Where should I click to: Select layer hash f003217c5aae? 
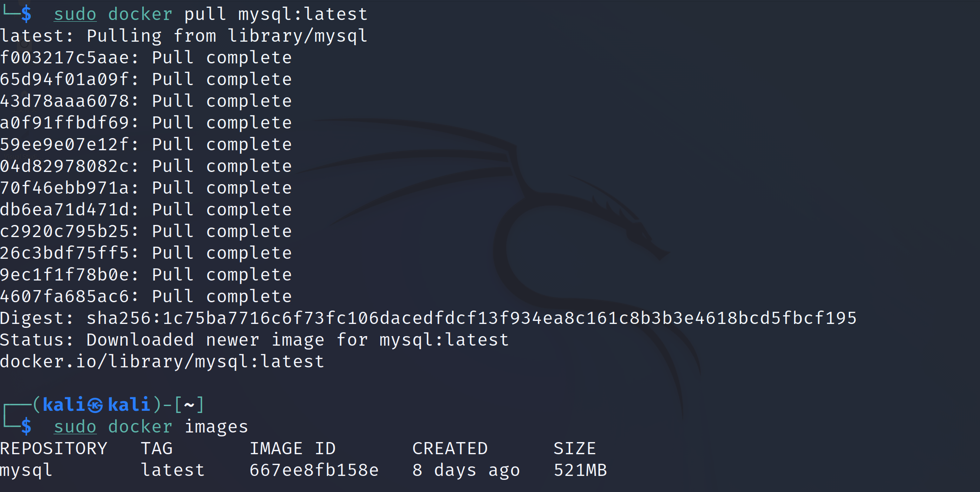[x=64, y=58]
